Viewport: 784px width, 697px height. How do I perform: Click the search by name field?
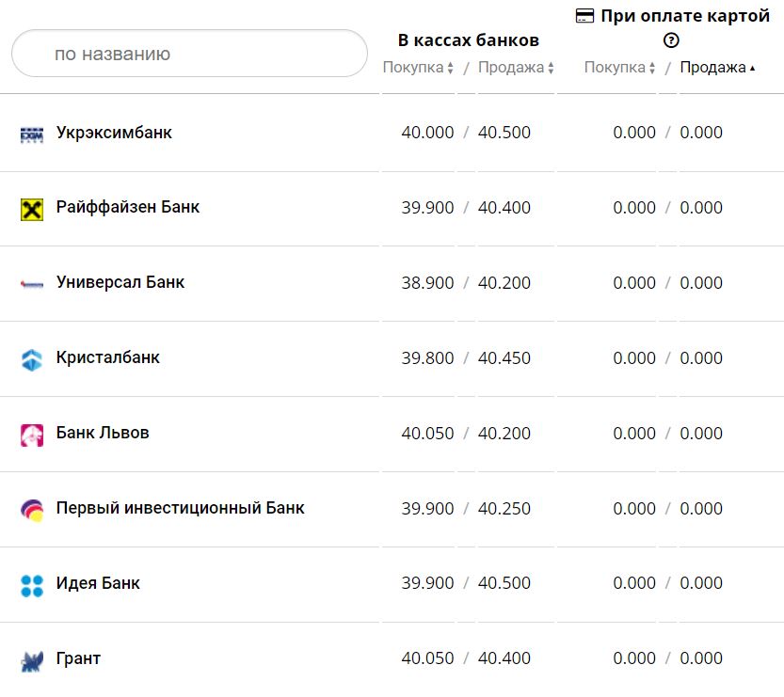(x=189, y=54)
